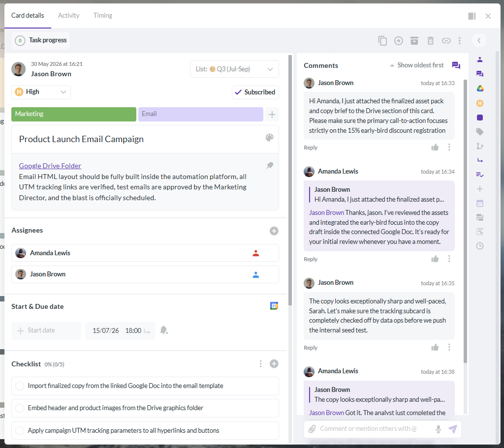Collapse the sidebar with the chevron button

479,40
